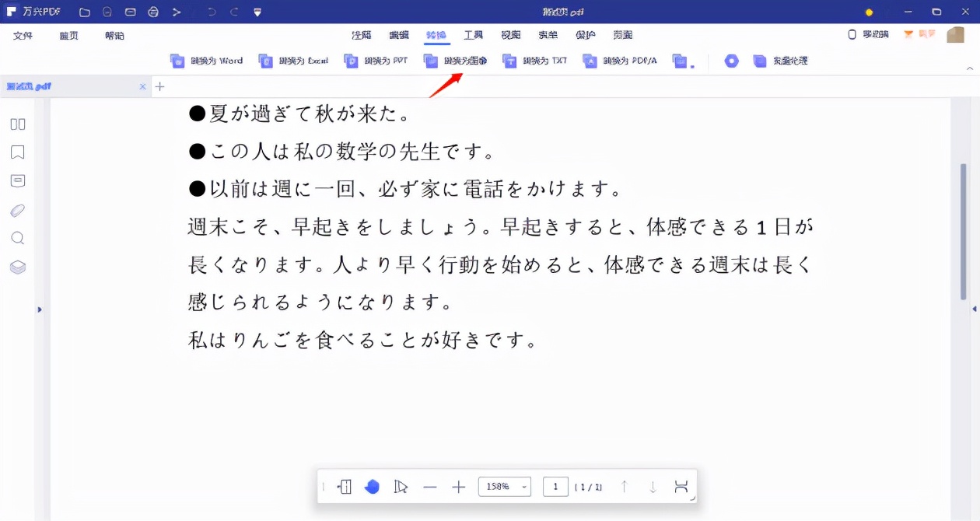This screenshot has width=980, height=521.
Task: Click 转换为 TXT conversion button
Action: point(534,61)
